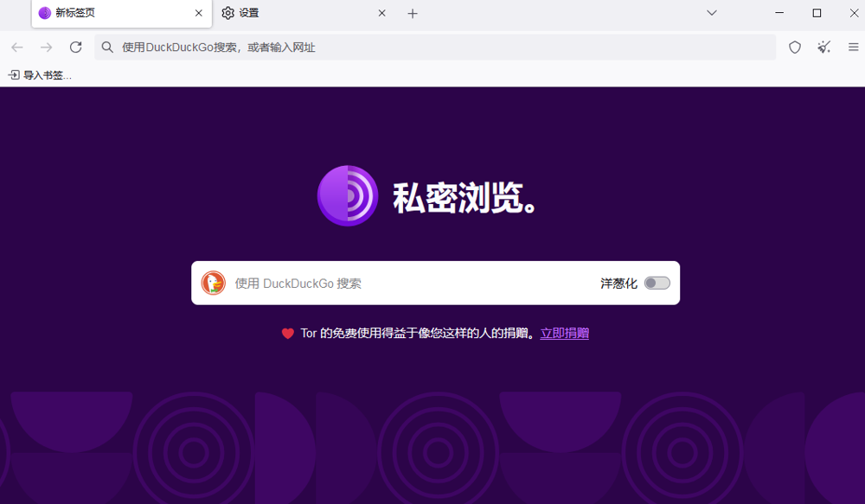The image size is (865, 504).
Task: Click the New Identity broom icon
Action: (823, 48)
